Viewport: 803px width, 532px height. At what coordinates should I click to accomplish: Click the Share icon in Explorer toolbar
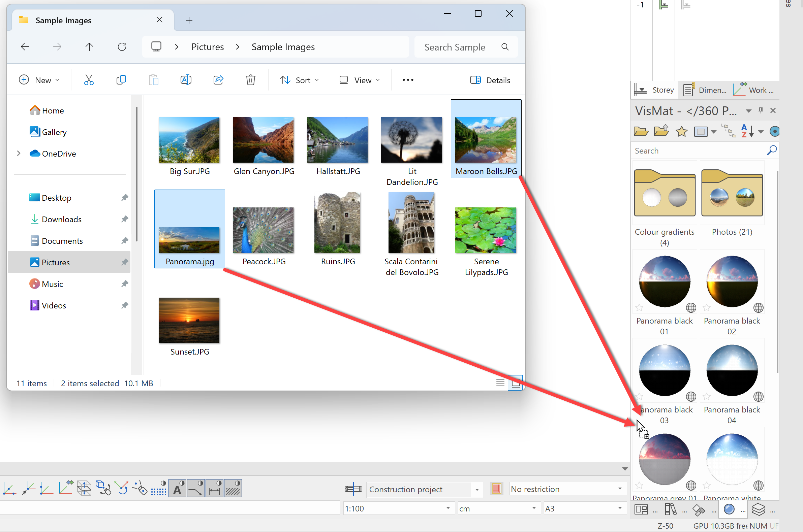pos(218,80)
